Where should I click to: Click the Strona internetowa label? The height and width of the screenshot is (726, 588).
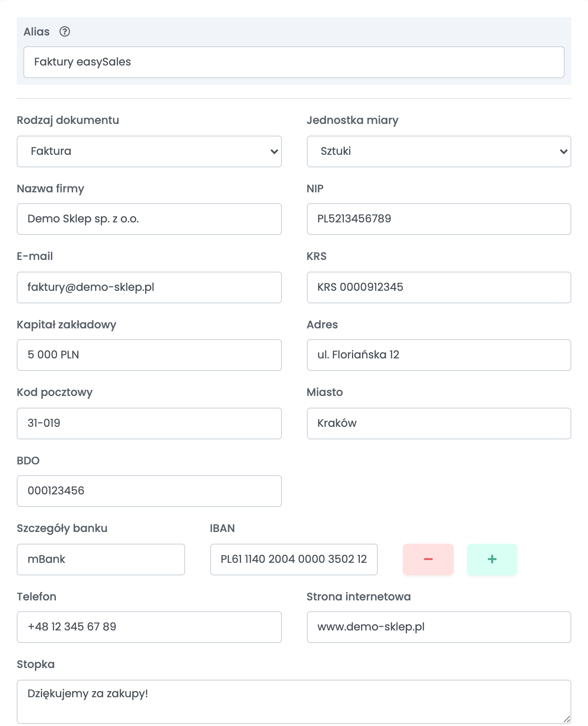click(x=359, y=597)
